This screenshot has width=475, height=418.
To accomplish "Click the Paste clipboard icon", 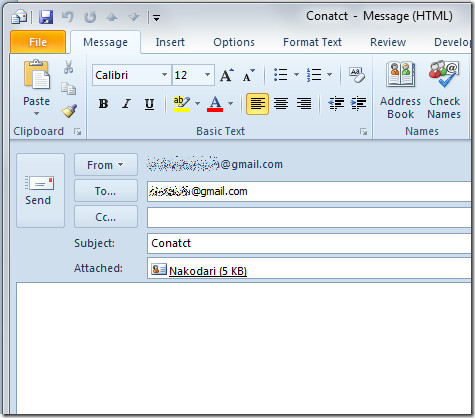I will (x=37, y=75).
